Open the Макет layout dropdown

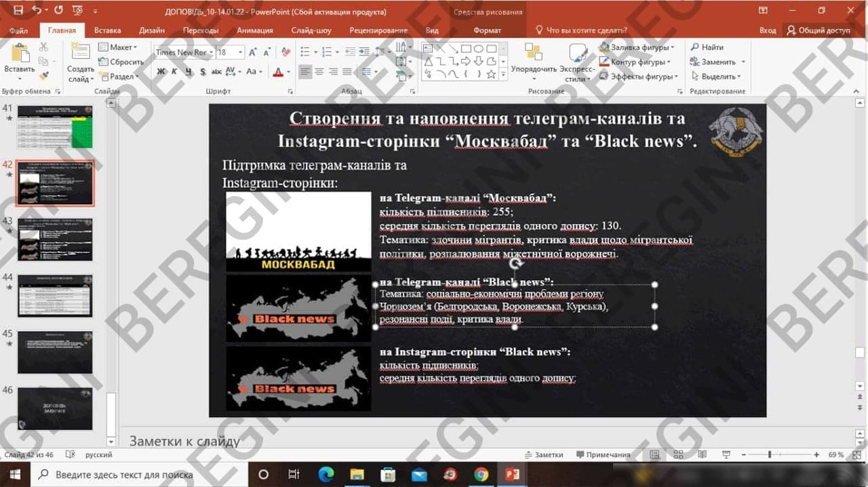[118, 47]
